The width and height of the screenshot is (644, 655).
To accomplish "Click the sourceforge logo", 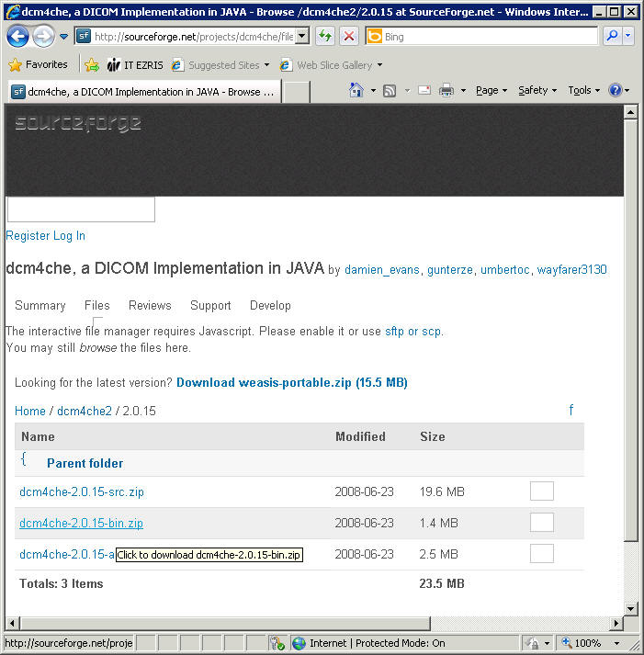I will tap(78, 123).
